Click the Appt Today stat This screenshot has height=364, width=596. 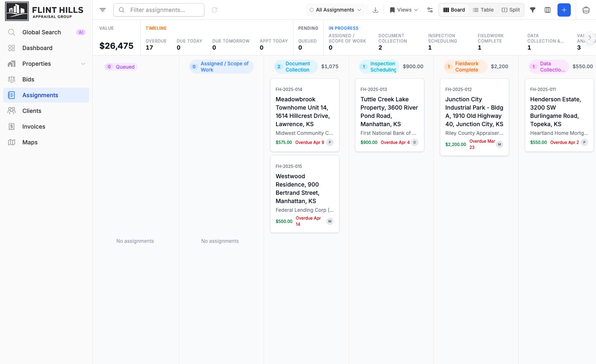click(274, 44)
